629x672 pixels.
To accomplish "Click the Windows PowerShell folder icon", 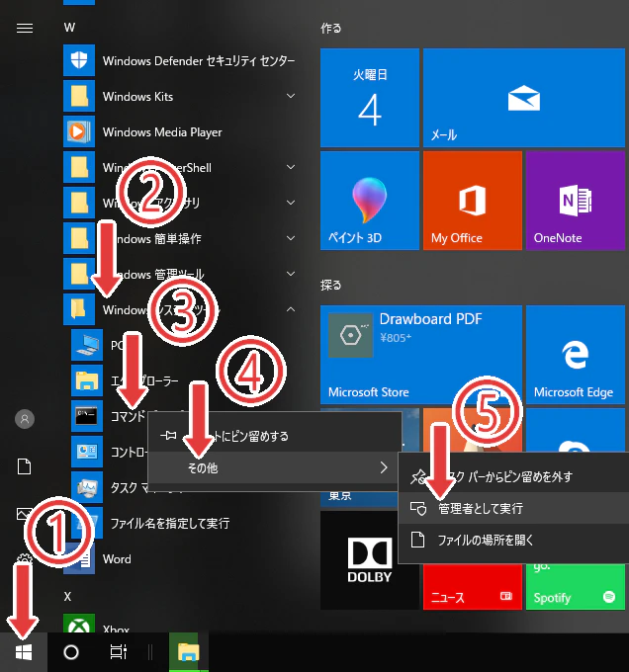I will coord(79,167).
